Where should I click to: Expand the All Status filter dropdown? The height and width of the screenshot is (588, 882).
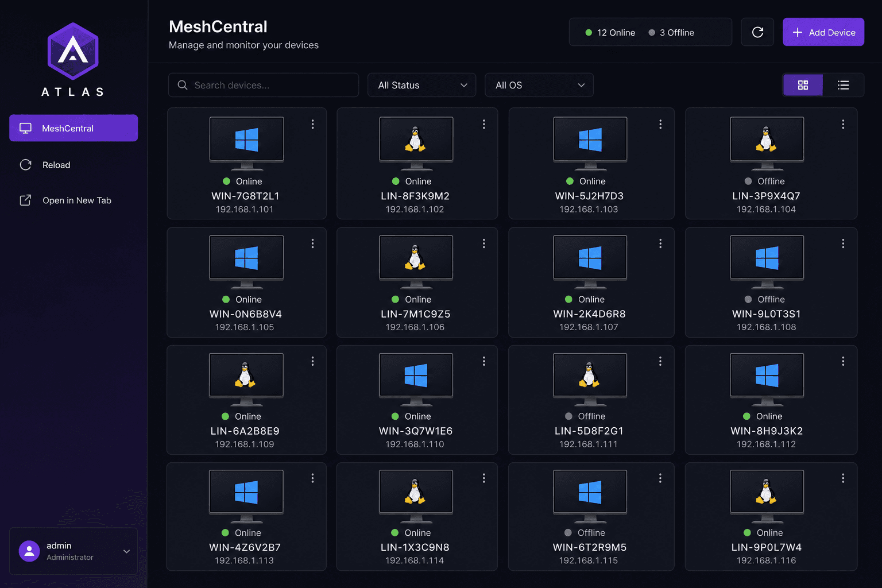[x=422, y=85]
